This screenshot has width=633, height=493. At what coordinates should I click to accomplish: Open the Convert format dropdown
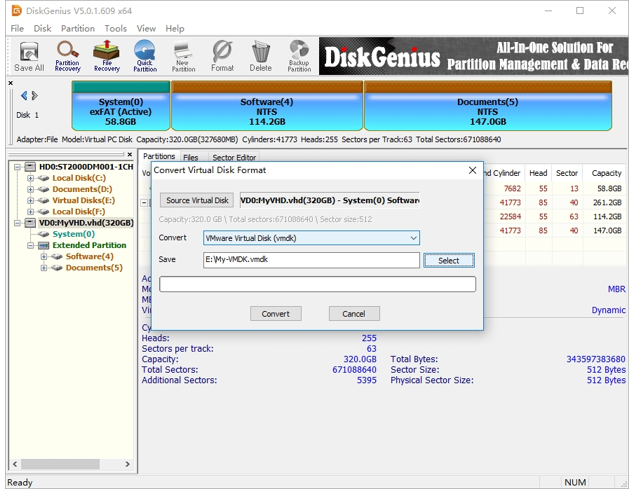click(412, 238)
